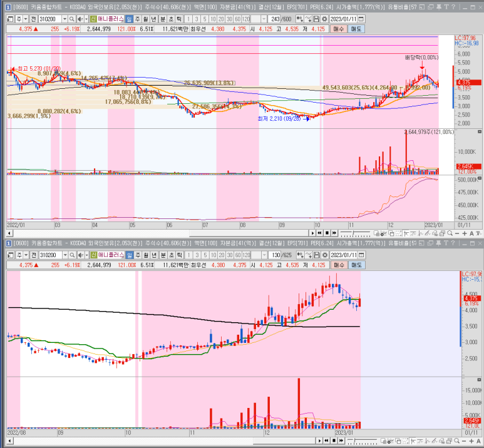Click fast-forward button under lower chart
The height and width of the screenshot is (448, 484).
[341, 440]
